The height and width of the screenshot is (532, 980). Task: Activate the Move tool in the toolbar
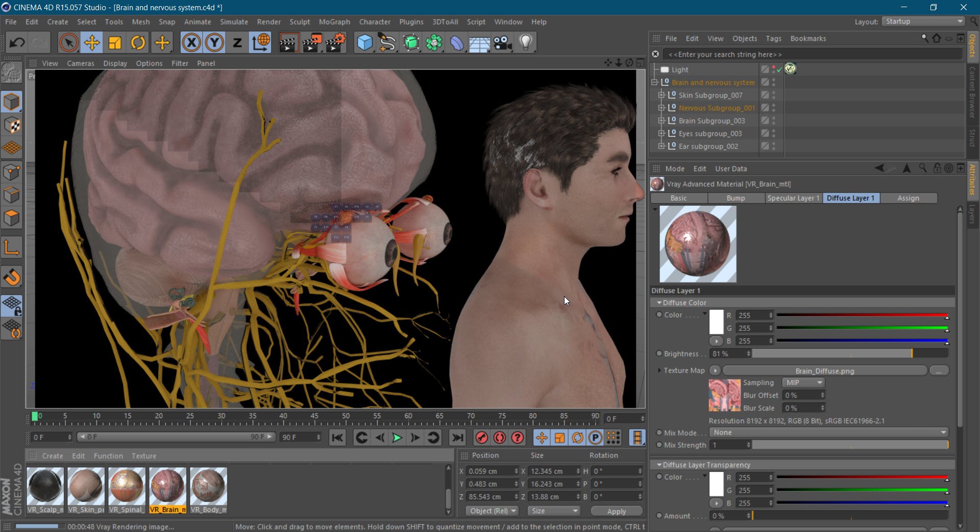[92, 43]
